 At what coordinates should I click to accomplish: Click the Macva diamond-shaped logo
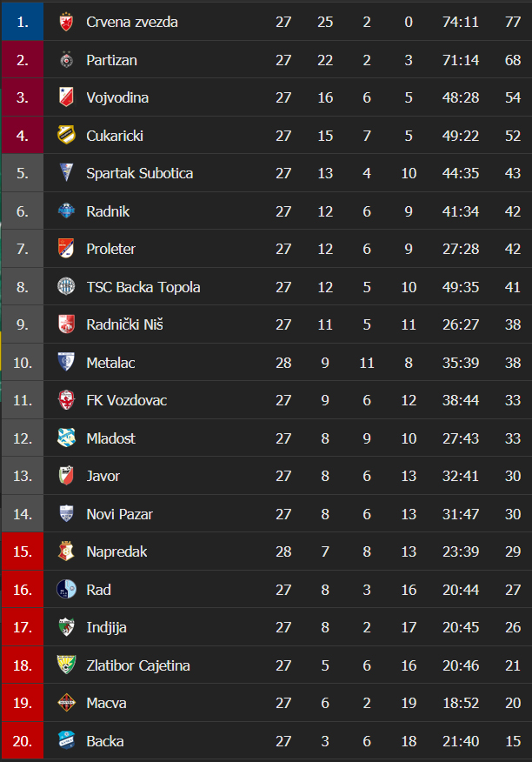66,703
